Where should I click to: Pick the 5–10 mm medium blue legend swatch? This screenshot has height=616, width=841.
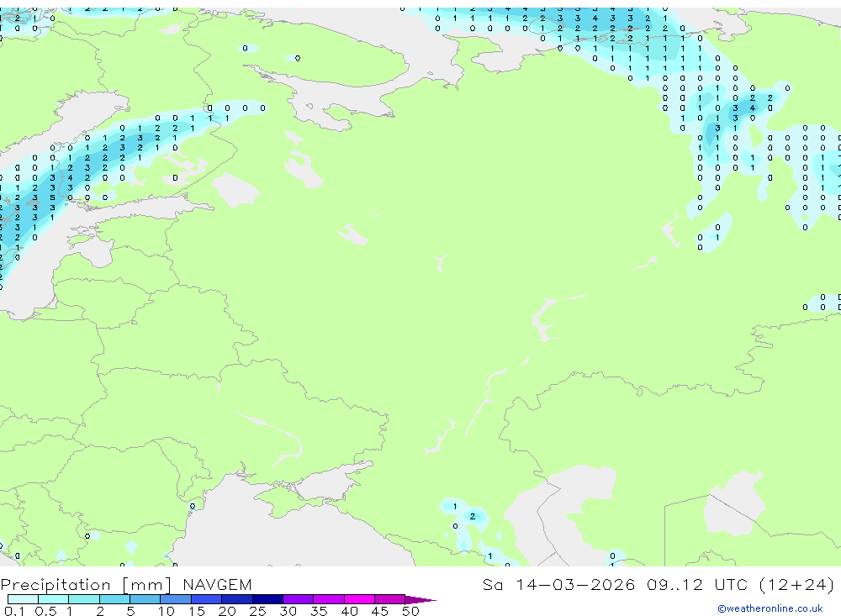145,599
